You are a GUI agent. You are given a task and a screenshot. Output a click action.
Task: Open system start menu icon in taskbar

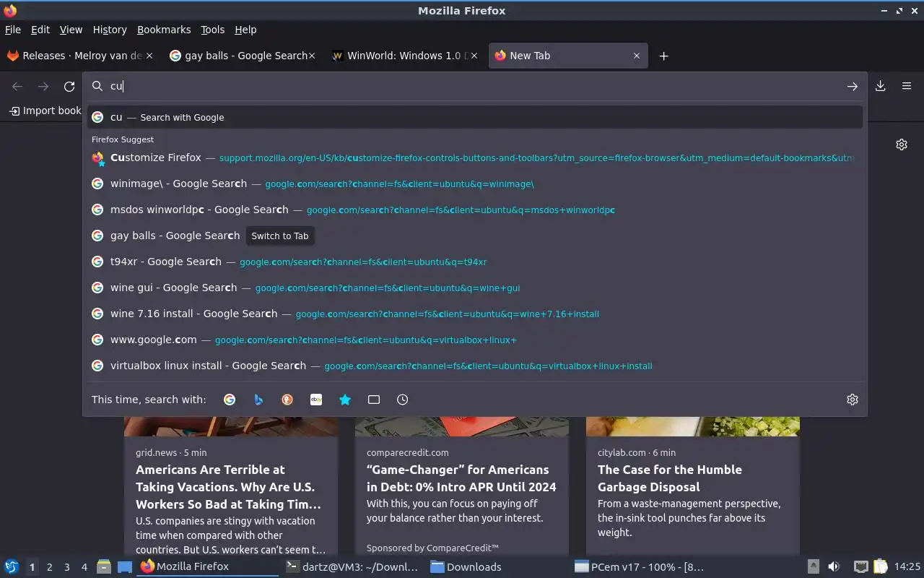12,567
